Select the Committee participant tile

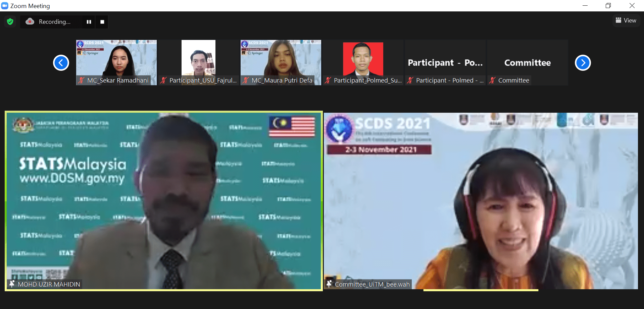click(527, 63)
